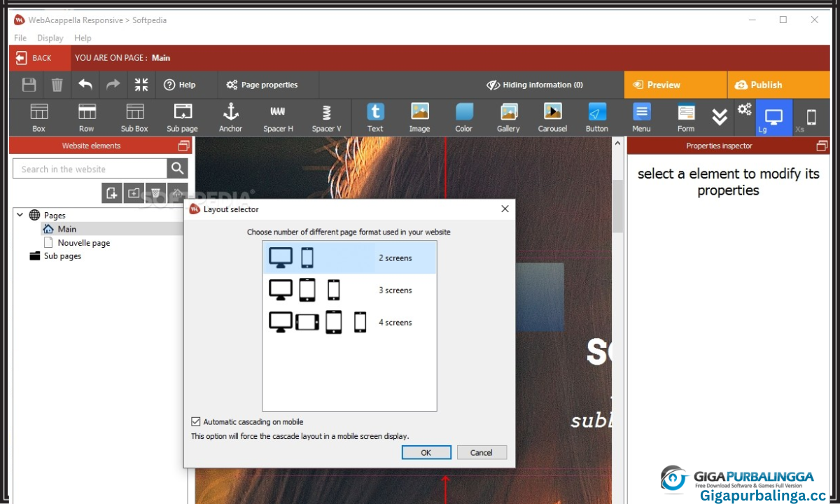Toggle Hiding information (0)

tap(535, 85)
